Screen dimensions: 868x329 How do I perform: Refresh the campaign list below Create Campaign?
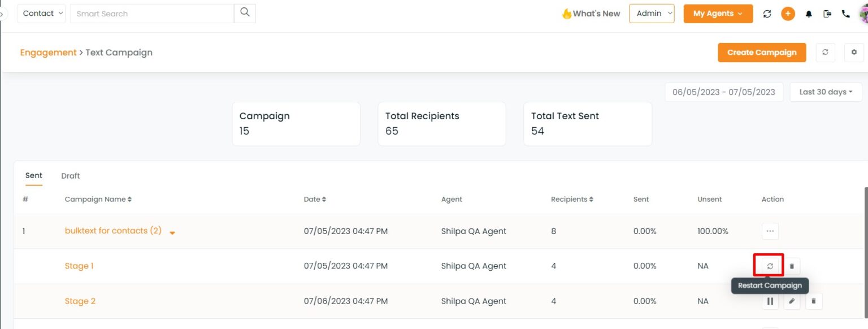coord(825,53)
